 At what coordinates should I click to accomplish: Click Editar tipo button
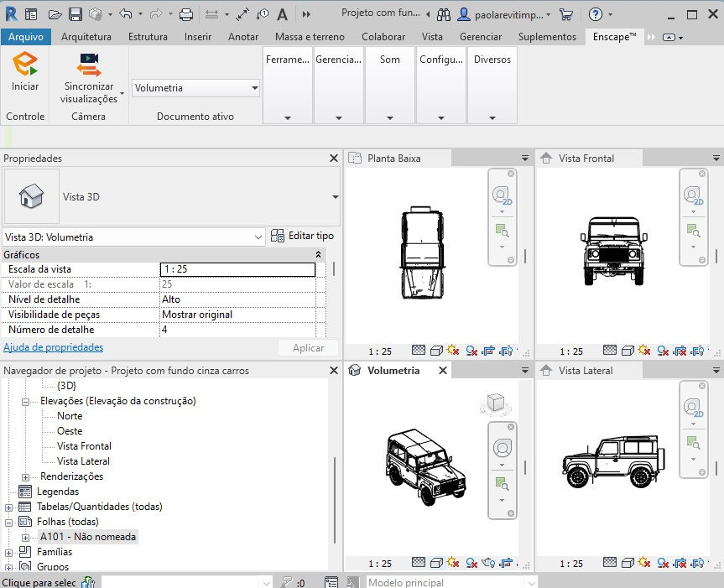303,236
